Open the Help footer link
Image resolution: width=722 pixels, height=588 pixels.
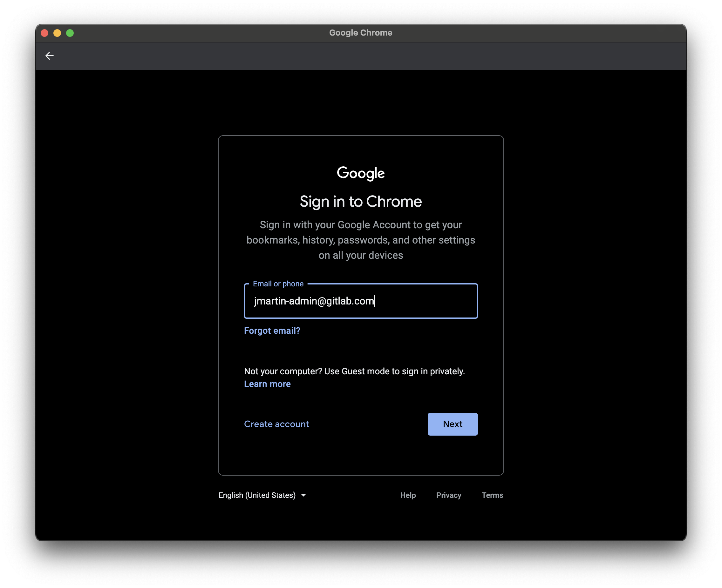pos(408,495)
